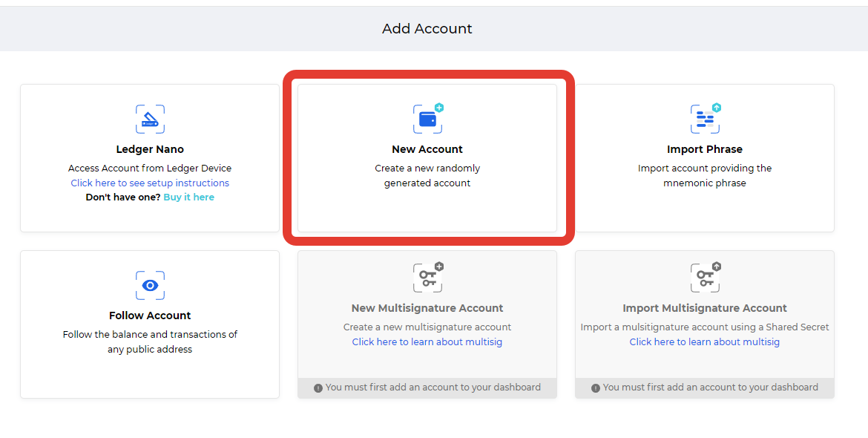Screen dimensions: 868x438
Task: Click the 'Ledger Nano' card title
Action: point(150,149)
